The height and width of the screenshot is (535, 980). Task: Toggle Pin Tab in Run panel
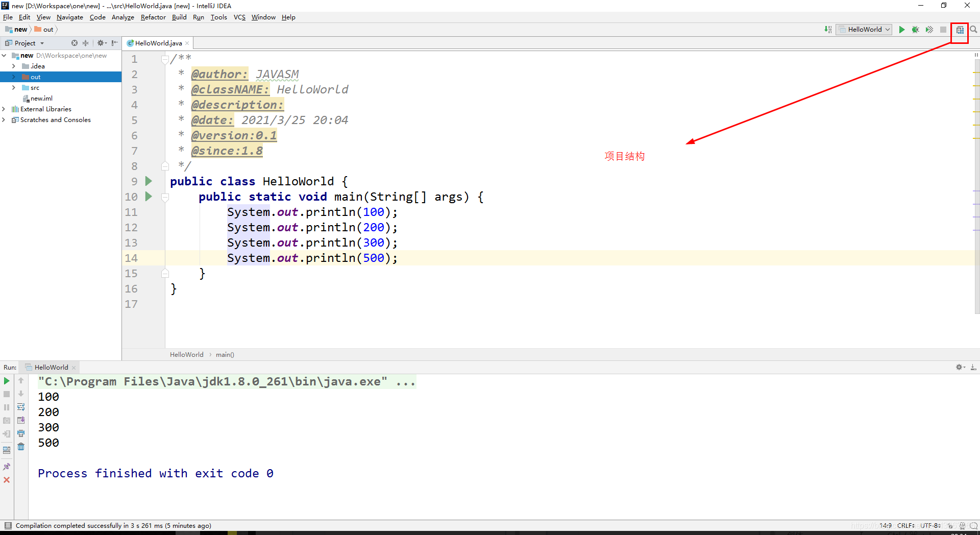pos(7,467)
